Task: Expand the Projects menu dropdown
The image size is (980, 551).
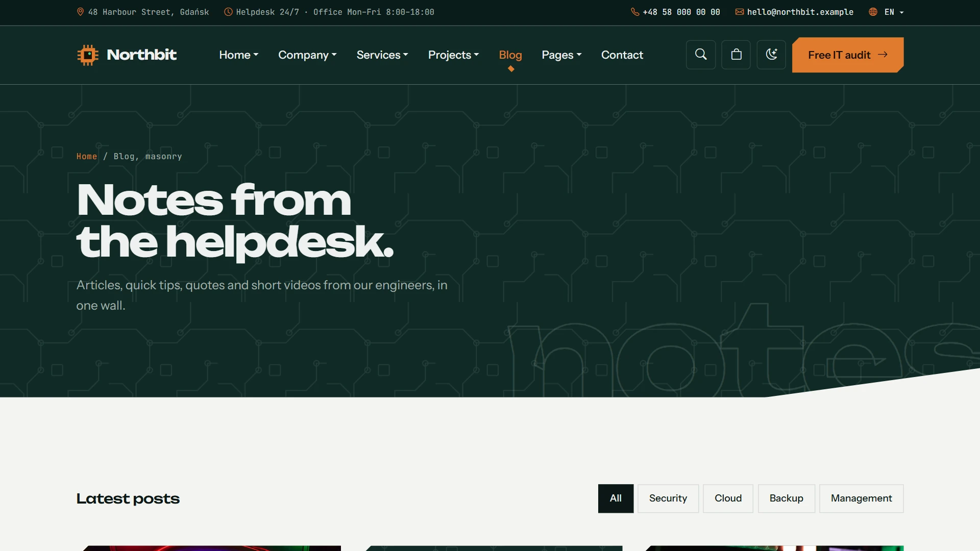Action: tap(453, 55)
